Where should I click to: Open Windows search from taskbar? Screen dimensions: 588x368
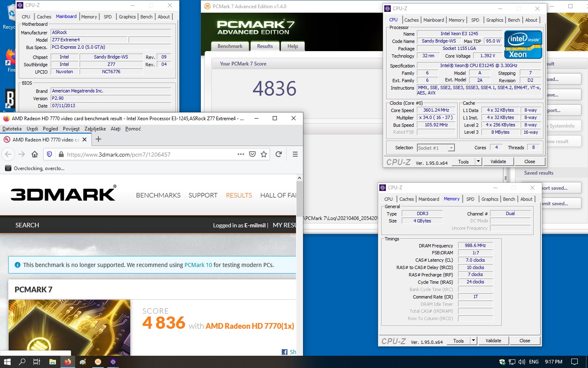coord(22,362)
